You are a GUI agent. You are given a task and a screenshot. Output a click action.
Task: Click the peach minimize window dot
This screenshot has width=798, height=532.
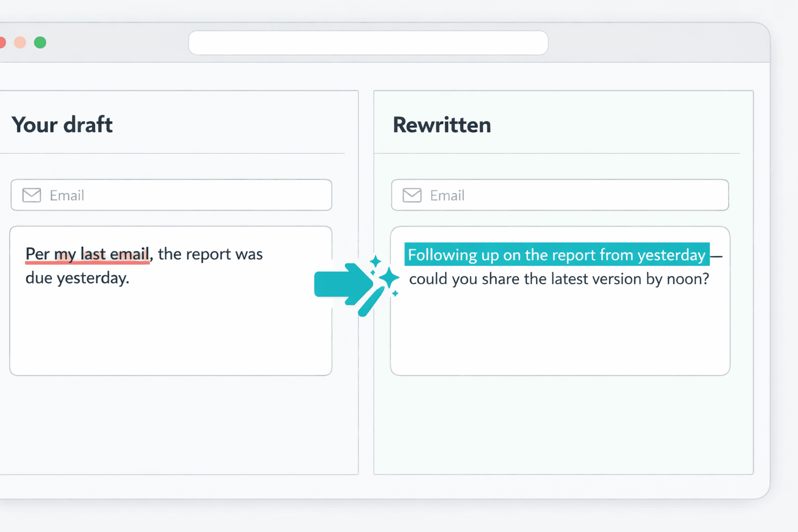pyautogui.click(x=20, y=43)
